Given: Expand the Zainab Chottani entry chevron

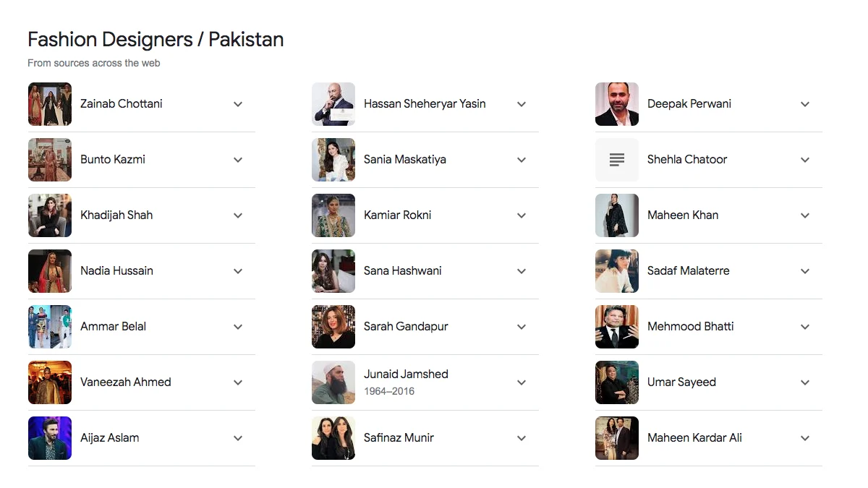Looking at the screenshot, I should [238, 104].
